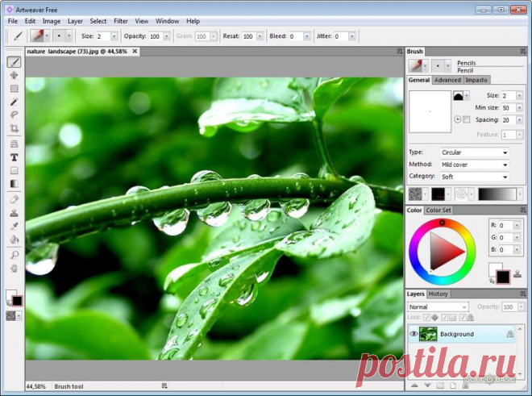Open the Window menu
Screen dimensions: 532x396
click(x=168, y=21)
